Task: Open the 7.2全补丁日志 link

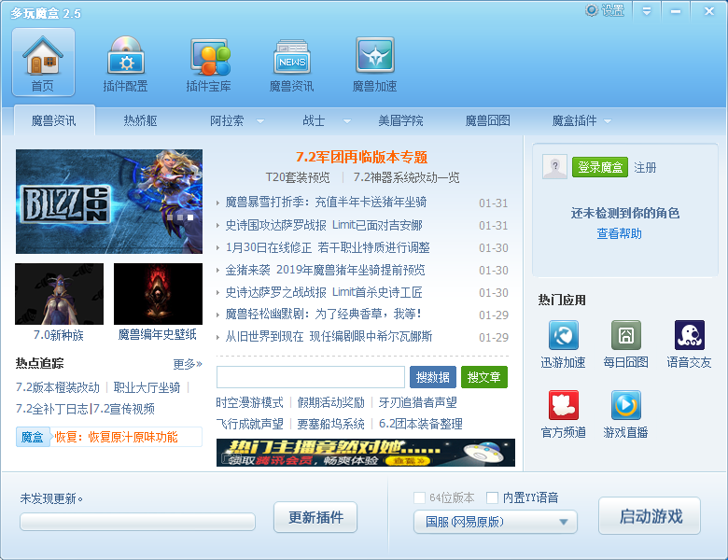Action: (52, 409)
